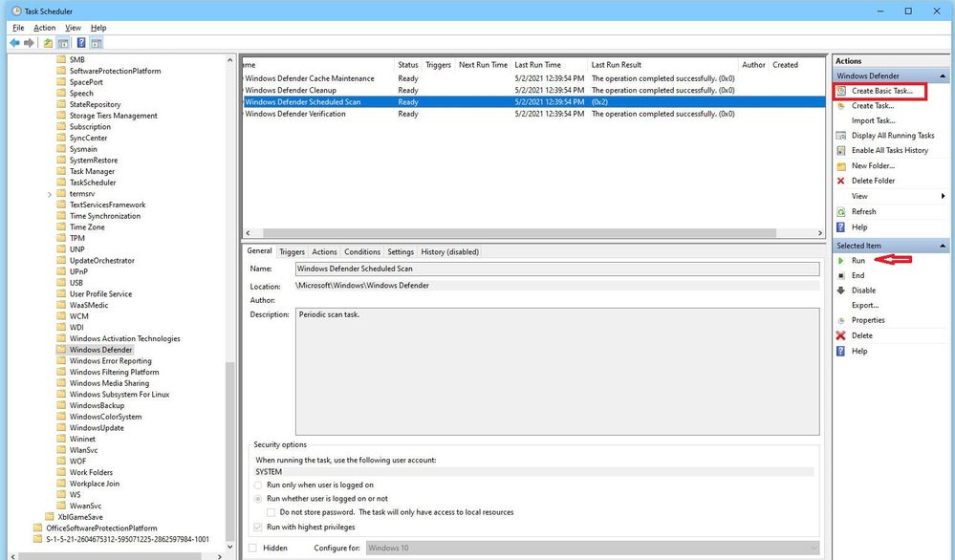The width and height of the screenshot is (955, 560).
Task: Click the Display All Running Tasks icon
Action: 841,136
